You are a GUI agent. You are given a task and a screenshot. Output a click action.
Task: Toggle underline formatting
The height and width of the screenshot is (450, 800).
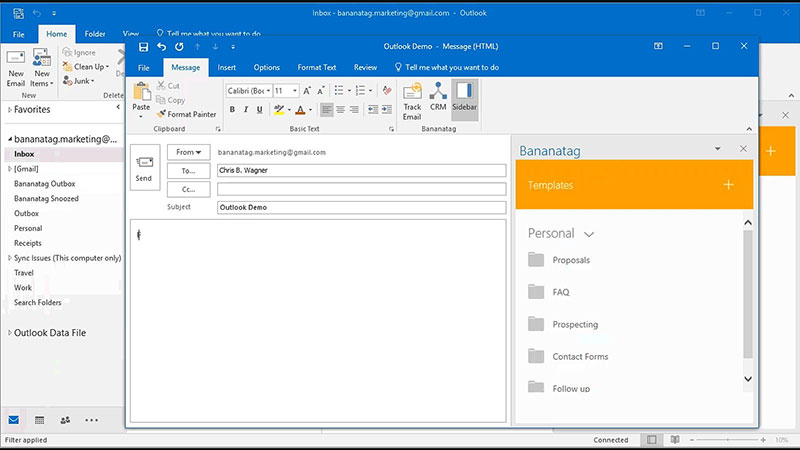260,109
